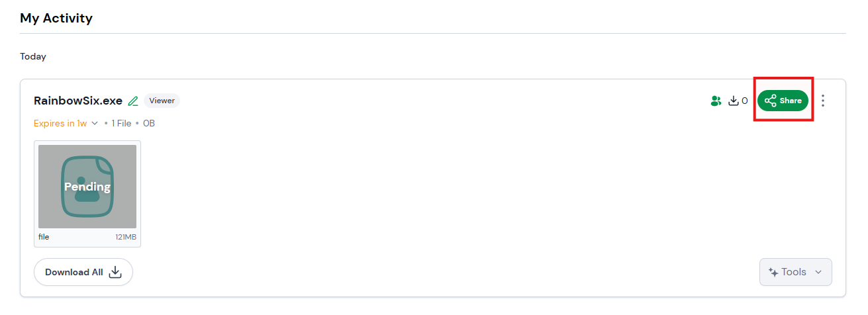Click the share glyph inside Share button
Screen dimensions: 868x315
pos(770,101)
